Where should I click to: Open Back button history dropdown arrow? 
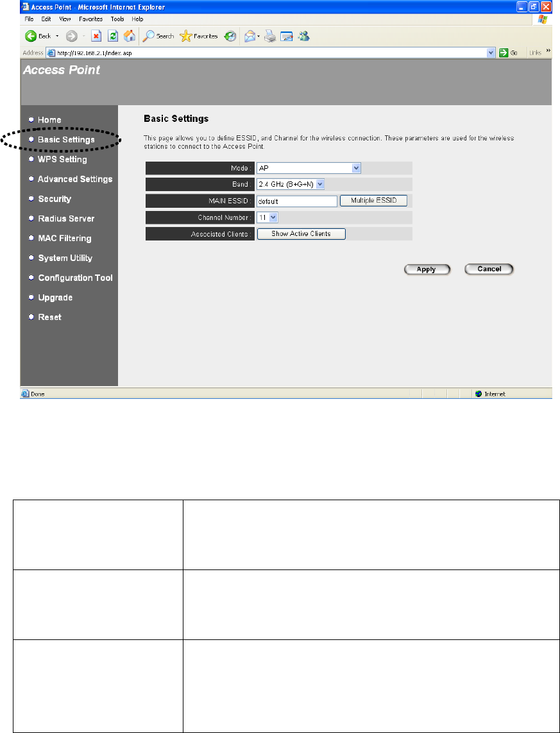tap(58, 36)
